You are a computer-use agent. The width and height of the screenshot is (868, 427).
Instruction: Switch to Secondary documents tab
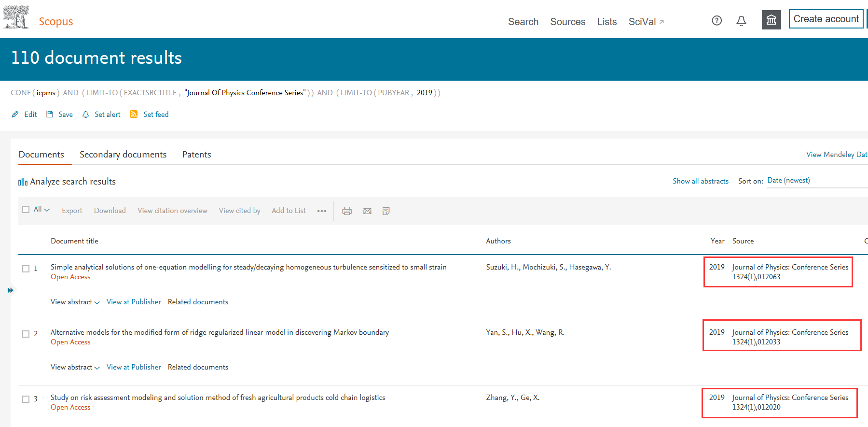point(123,155)
